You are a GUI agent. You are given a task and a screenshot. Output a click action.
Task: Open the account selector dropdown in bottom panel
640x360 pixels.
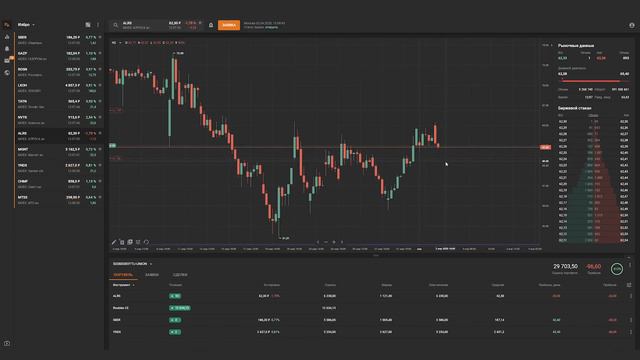coord(133,264)
